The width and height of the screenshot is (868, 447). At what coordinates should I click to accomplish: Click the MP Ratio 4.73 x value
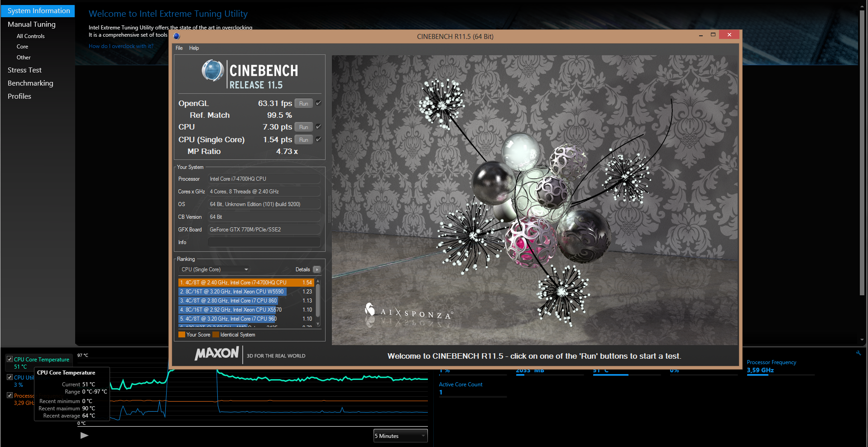pos(287,151)
